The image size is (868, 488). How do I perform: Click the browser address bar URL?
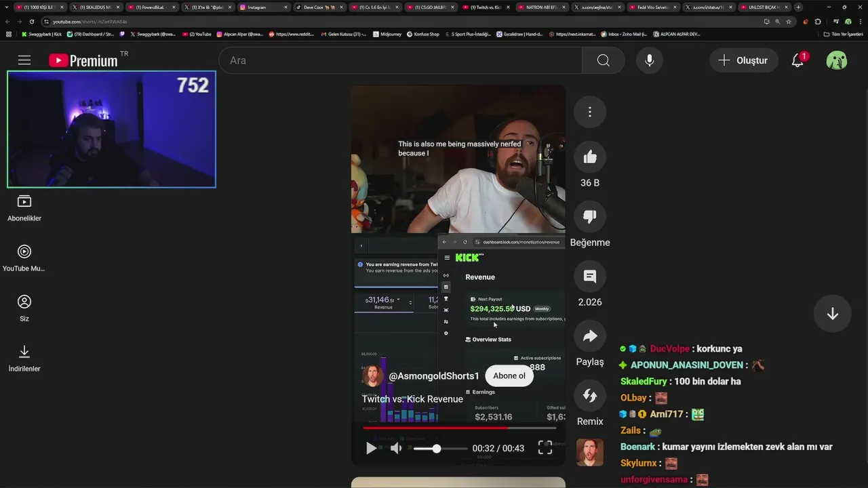(90, 22)
